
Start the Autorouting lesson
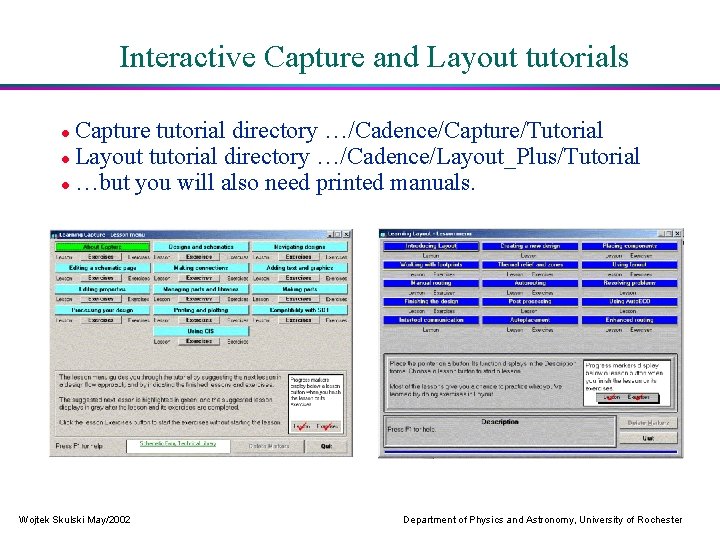tap(530, 283)
